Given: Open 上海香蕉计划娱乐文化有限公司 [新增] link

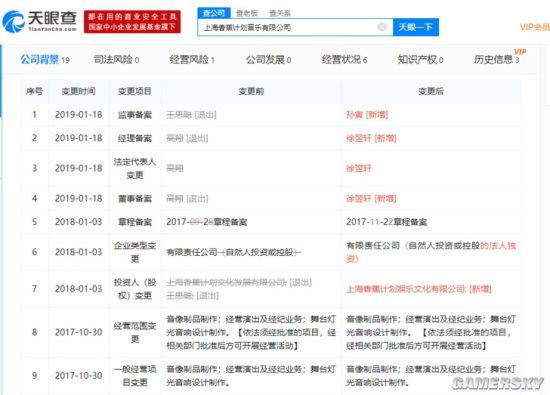Looking at the screenshot, I should pos(419,289).
